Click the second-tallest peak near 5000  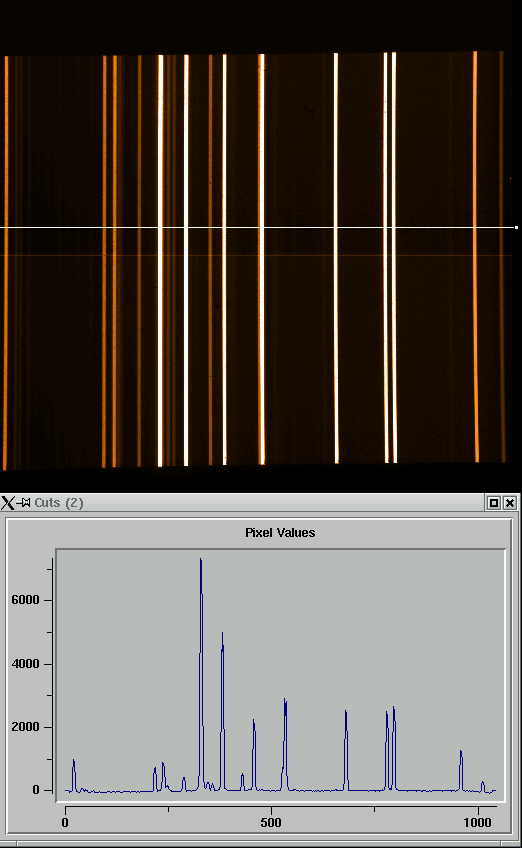click(x=222, y=634)
